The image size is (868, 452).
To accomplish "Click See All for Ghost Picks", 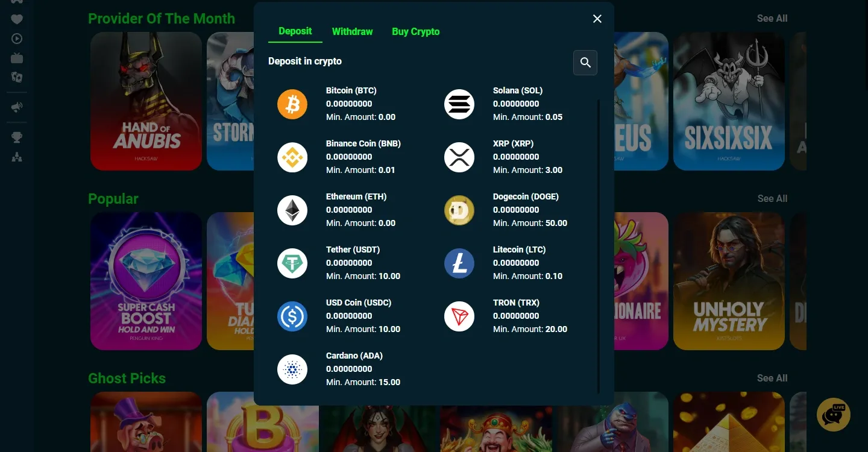I will [772, 378].
